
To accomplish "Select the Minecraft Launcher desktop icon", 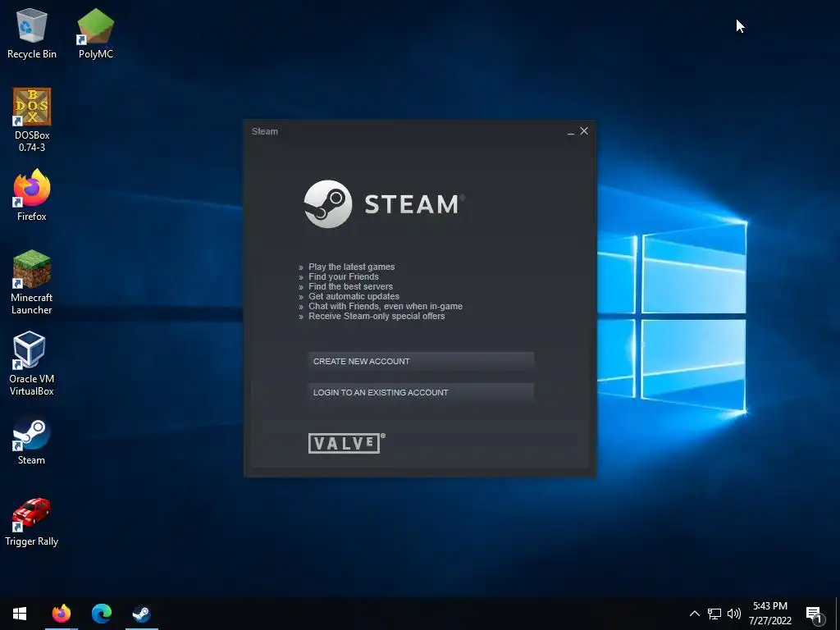I will point(32,283).
